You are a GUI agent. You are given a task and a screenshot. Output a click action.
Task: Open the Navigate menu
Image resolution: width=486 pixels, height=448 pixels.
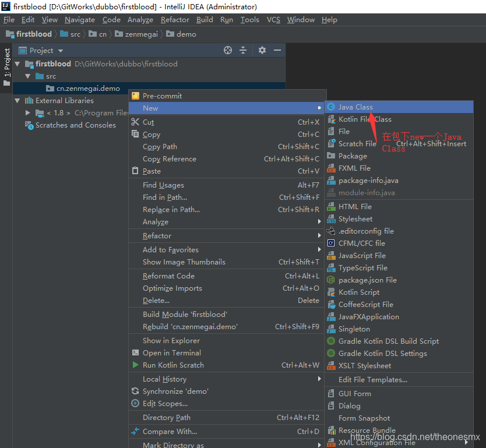click(x=80, y=20)
